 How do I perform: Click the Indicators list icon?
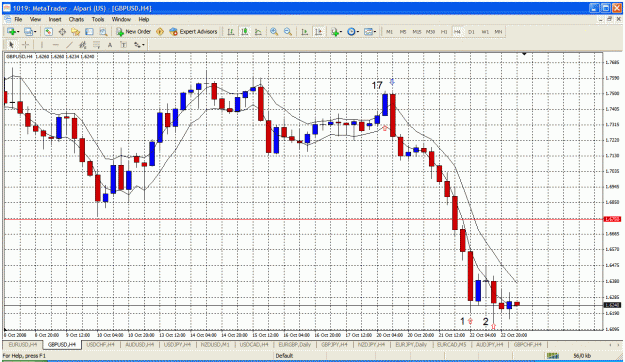point(334,31)
